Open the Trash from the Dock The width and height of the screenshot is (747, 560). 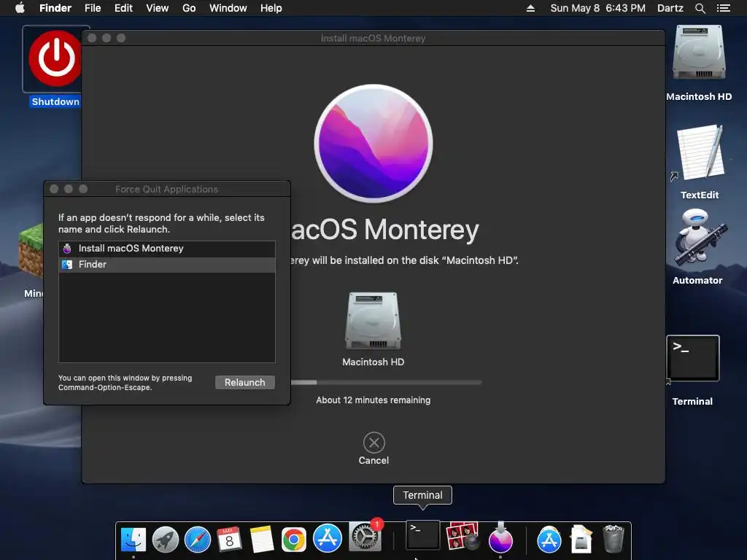(613, 539)
